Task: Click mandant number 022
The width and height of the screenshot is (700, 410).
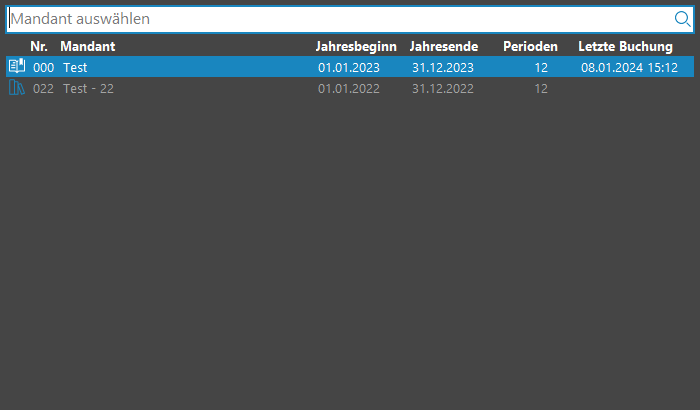Action: (43, 88)
